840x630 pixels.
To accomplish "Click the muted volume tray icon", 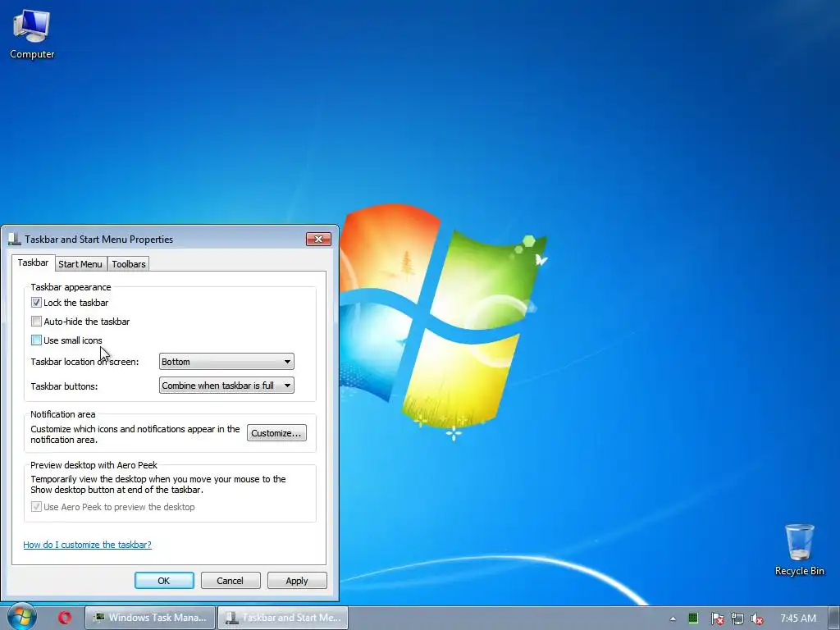I will tap(757, 619).
